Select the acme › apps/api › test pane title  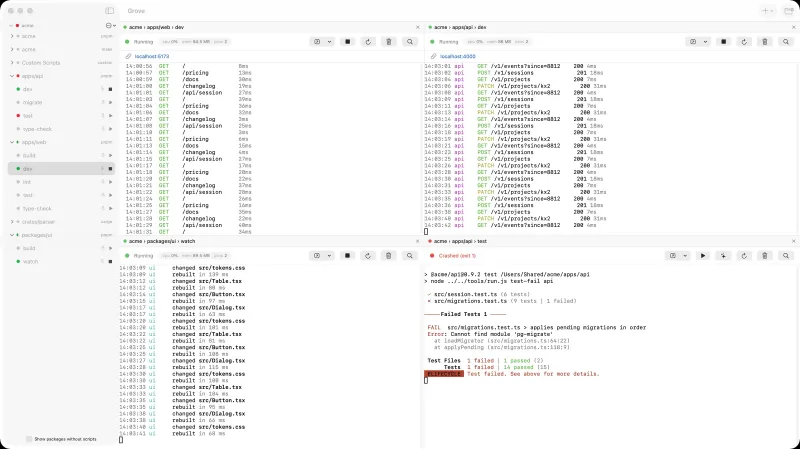point(460,241)
